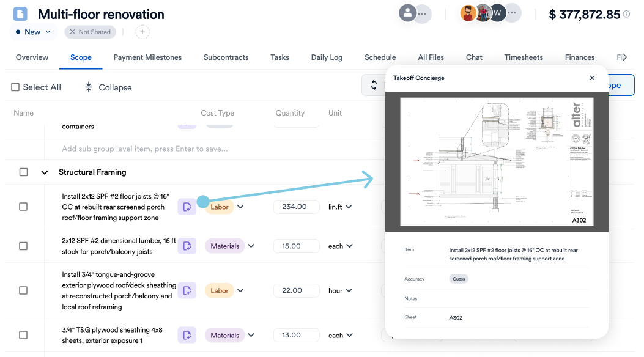Open the lin.ft unit dropdown
Viewport: 644px width, 357px height.
(x=340, y=207)
